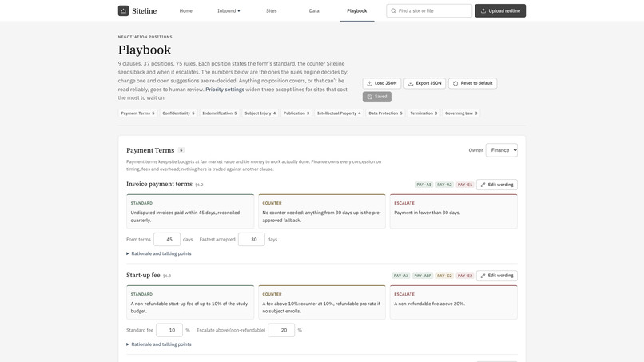Switch to the Data tab
The image size is (644, 362).
coord(314,10)
